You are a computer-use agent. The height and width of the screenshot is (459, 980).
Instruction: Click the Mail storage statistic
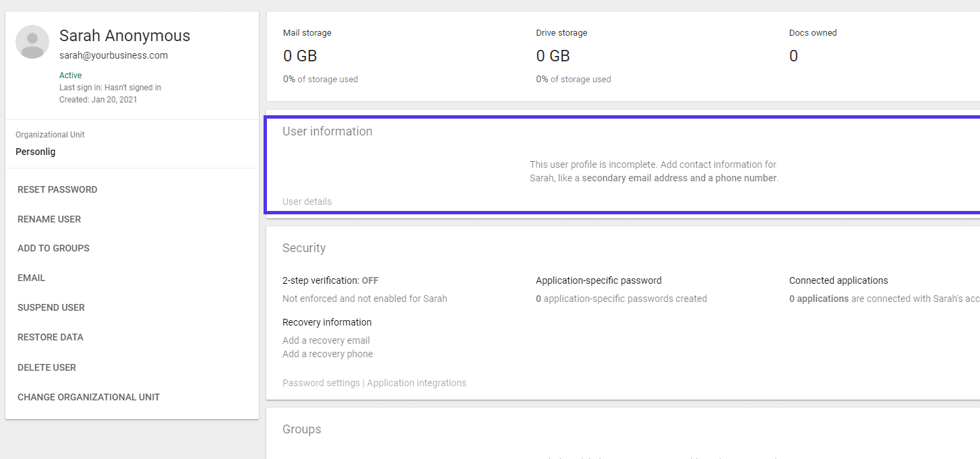(301, 56)
